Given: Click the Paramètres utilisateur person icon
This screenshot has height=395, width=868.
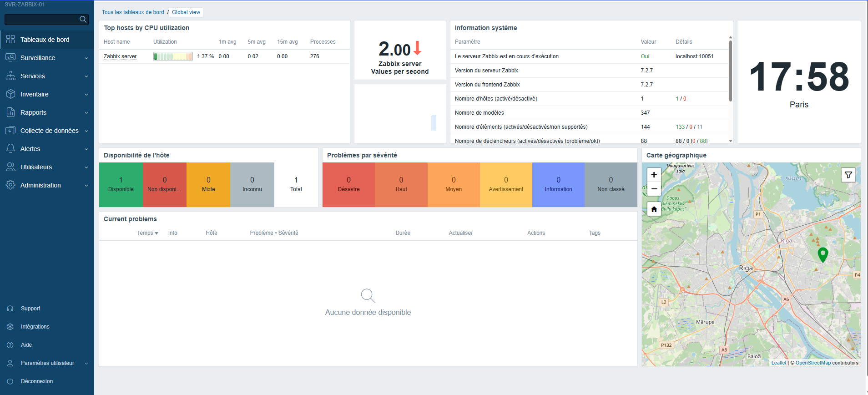Looking at the screenshot, I should (x=10, y=363).
